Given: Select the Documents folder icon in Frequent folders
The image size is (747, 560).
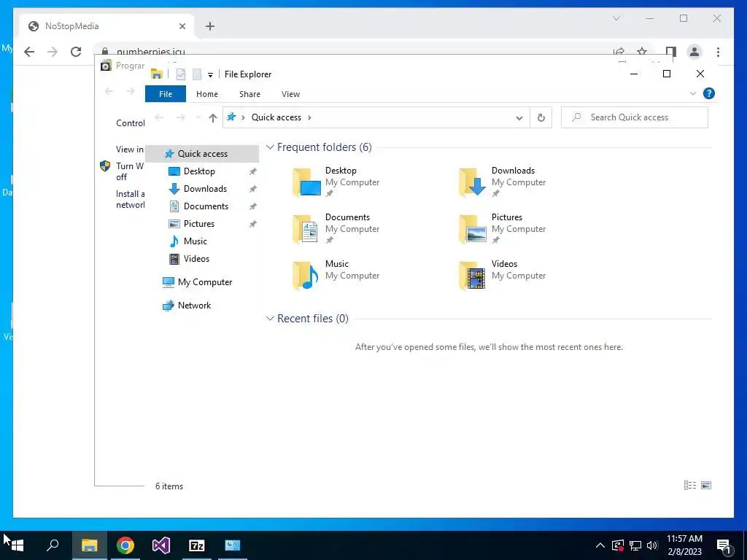Looking at the screenshot, I should pyautogui.click(x=306, y=228).
